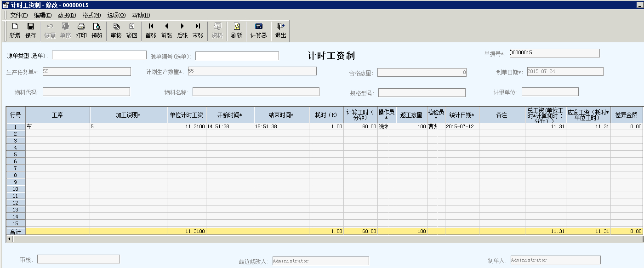644x268 pixels.
Task: Click the 单据号 field showing 00000015
Action: (554, 53)
